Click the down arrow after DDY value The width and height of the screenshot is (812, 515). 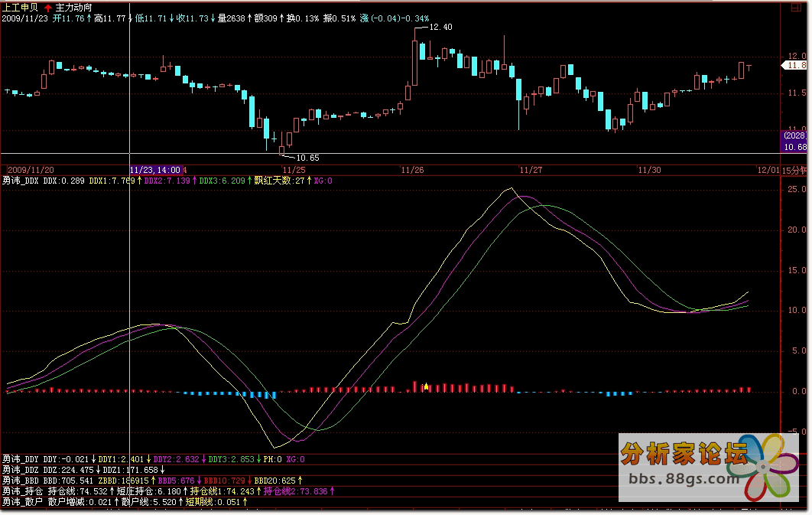point(94,459)
